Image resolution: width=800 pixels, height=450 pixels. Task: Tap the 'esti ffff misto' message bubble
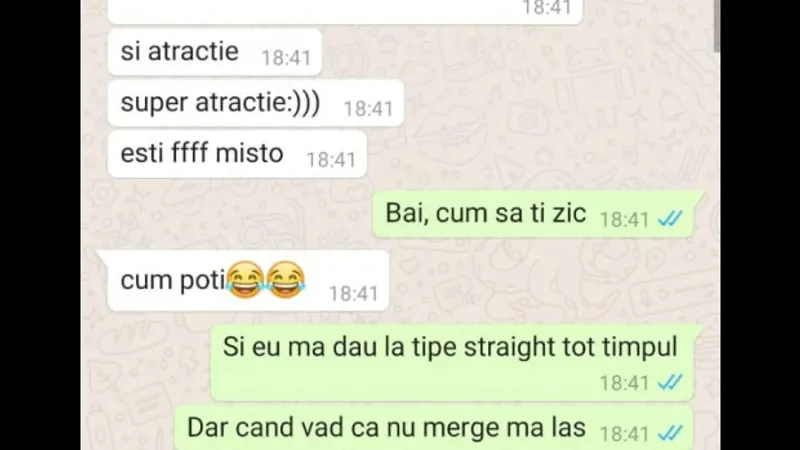[237, 154]
